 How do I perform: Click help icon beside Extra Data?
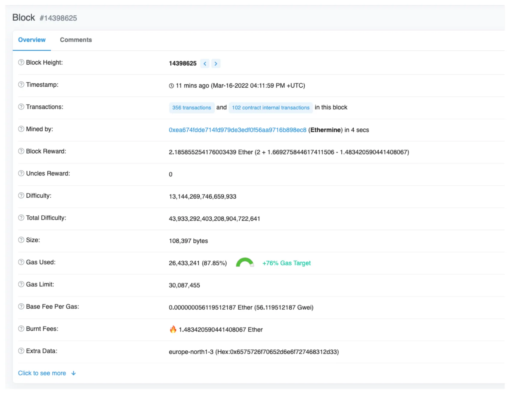(21, 351)
